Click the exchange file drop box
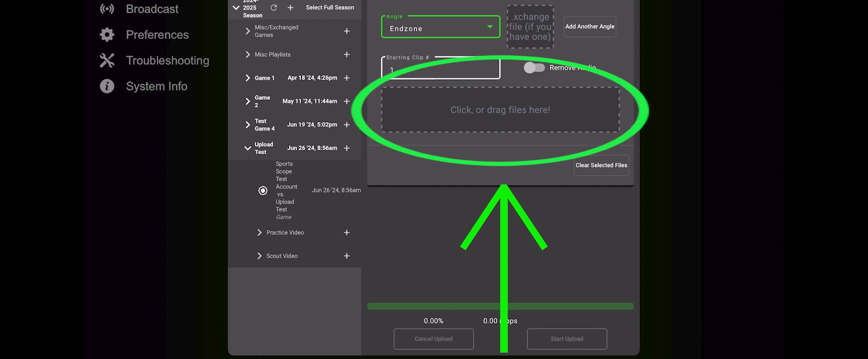 point(530,27)
